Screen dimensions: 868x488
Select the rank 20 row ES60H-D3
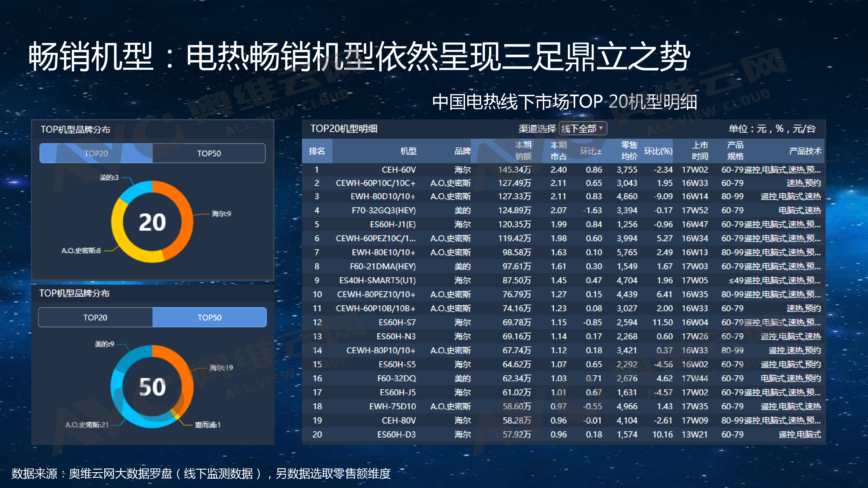pyautogui.click(x=396, y=435)
